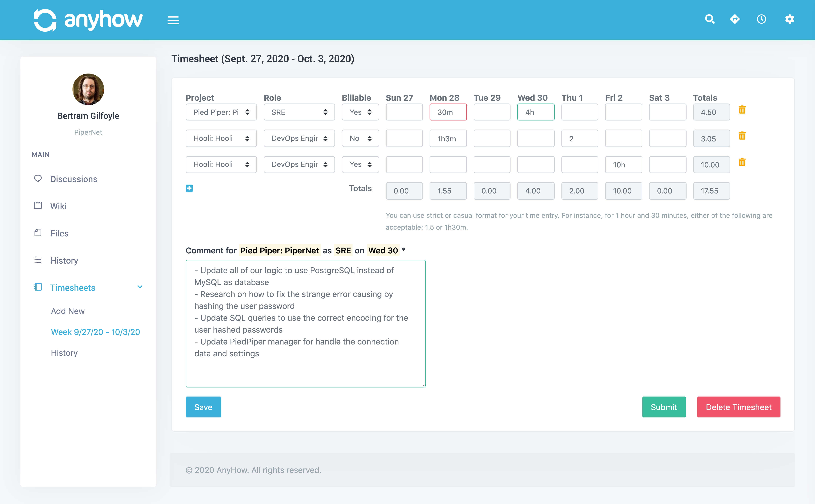815x504 pixels.
Task: Open the Hooli project dropdown
Action: [221, 138]
